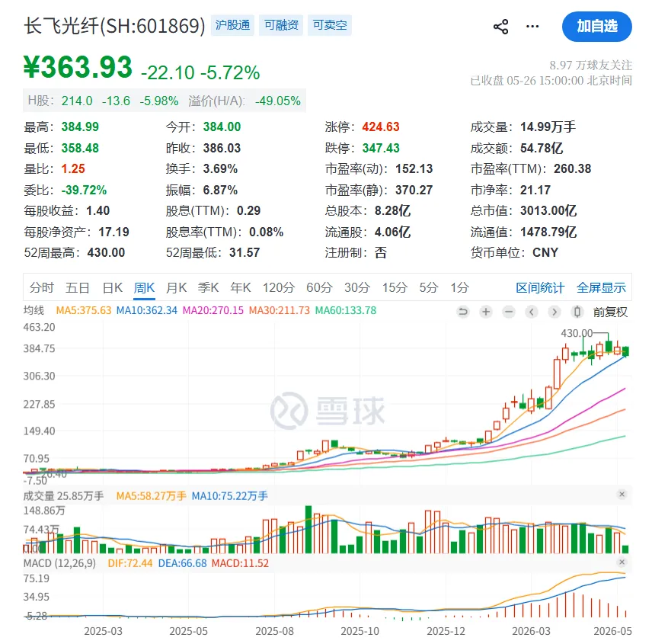This screenshot has height=644, width=652.
Task: Click the 可卖空 tag
Action: pos(330,25)
